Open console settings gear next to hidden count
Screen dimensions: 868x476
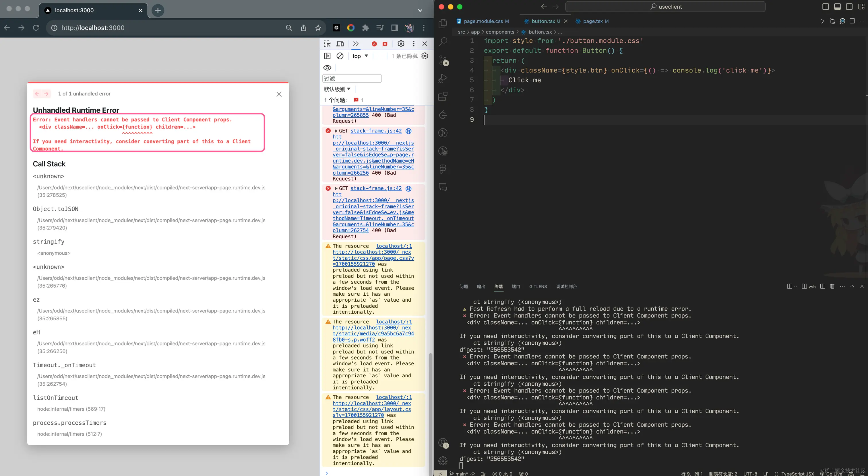[x=425, y=56]
